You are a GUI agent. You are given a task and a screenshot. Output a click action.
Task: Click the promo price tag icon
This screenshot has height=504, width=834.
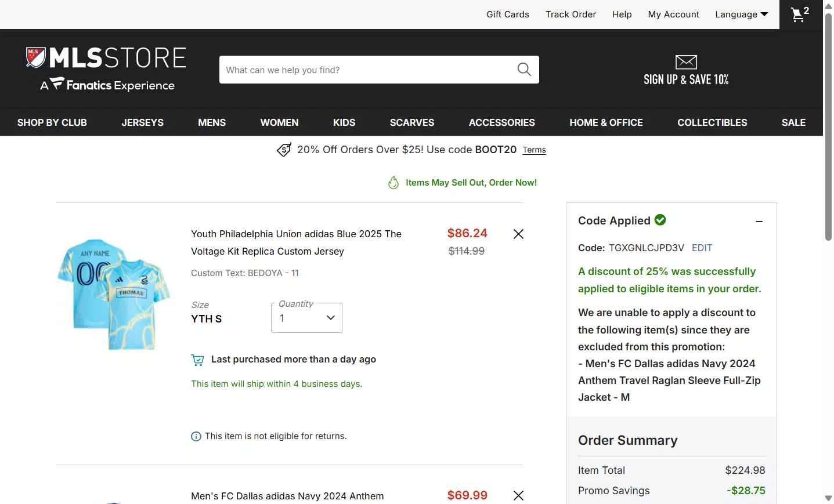click(284, 150)
